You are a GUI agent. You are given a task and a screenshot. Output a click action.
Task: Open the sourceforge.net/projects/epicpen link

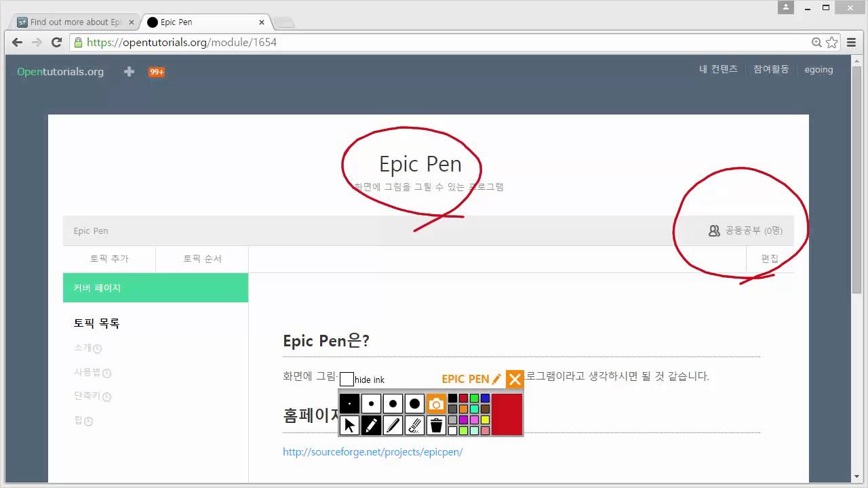click(372, 451)
